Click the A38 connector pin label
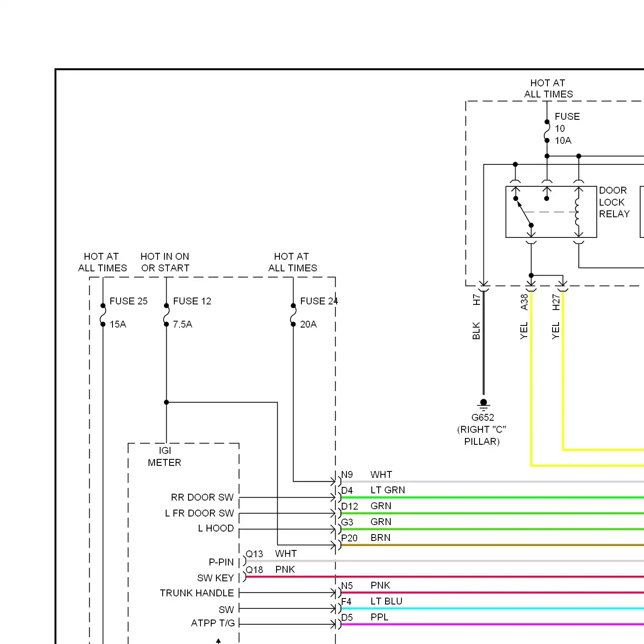Image resolution: width=644 pixels, height=644 pixels. tap(524, 302)
